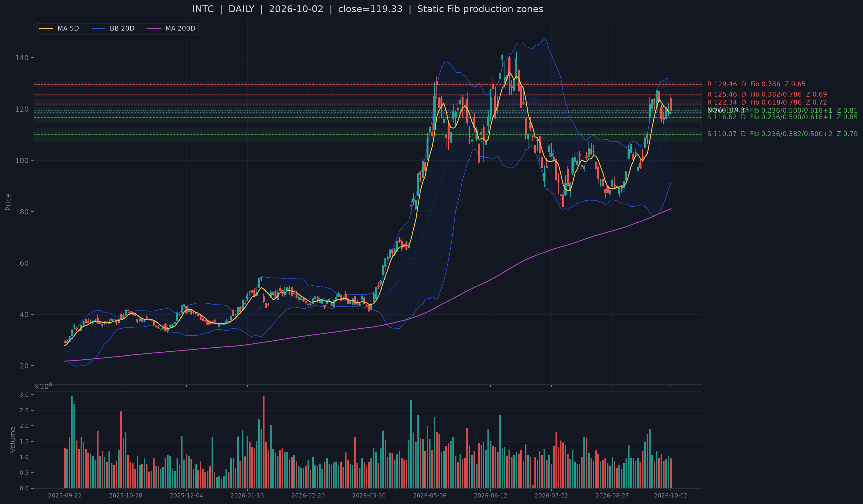863x504 pixels.
Task: Click the 2026-08-27 date tick label
Action: [x=612, y=496]
